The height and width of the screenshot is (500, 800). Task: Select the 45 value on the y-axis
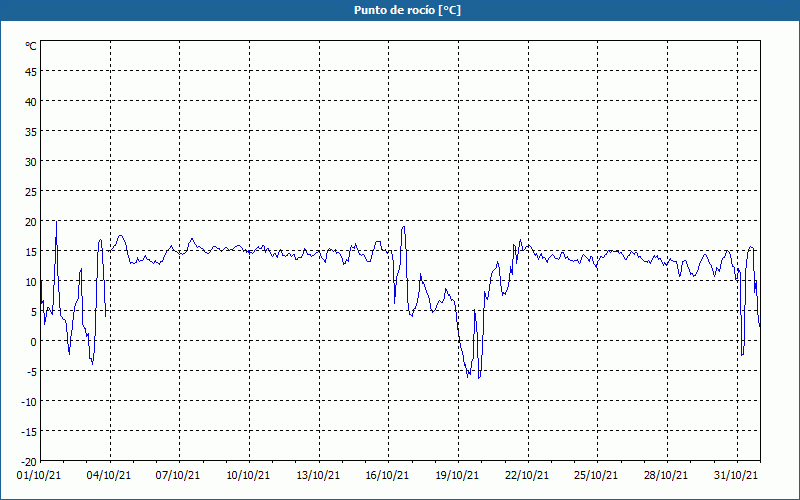coord(31,71)
